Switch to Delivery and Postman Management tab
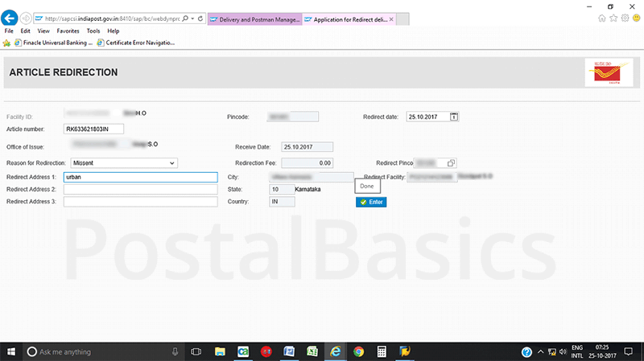This screenshot has height=361, width=644. pos(255,18)
